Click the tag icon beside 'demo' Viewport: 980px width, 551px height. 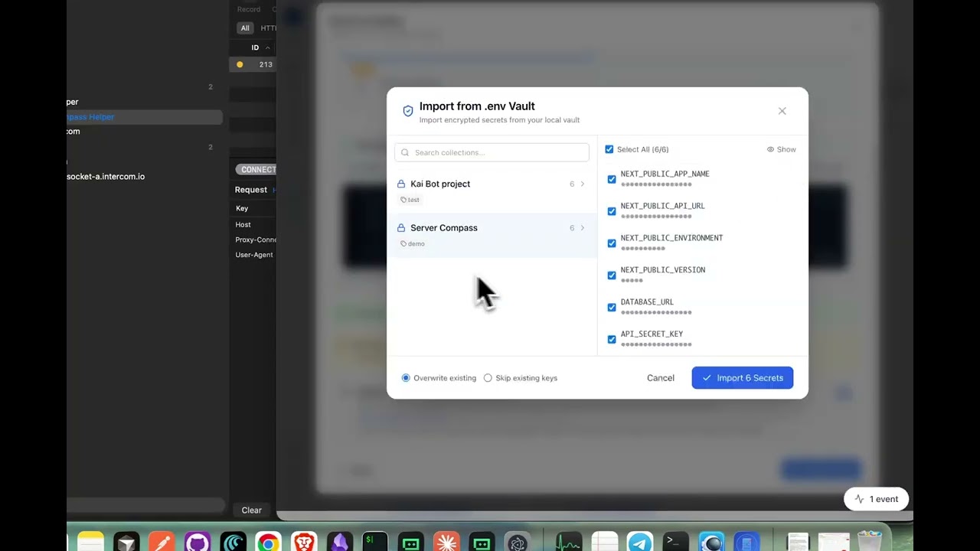[403, 244]
